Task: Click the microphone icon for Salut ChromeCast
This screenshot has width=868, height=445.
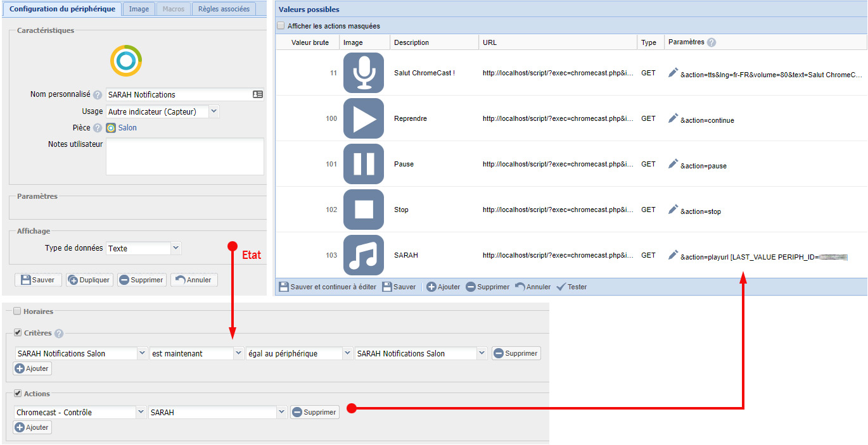Action: tap(364, 73)
